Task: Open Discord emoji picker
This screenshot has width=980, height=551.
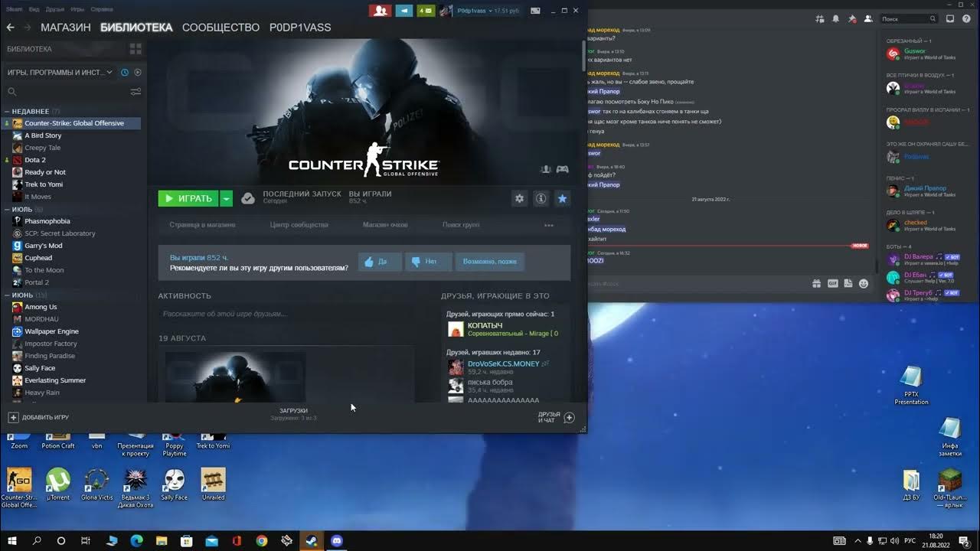Action: (864, 283)
